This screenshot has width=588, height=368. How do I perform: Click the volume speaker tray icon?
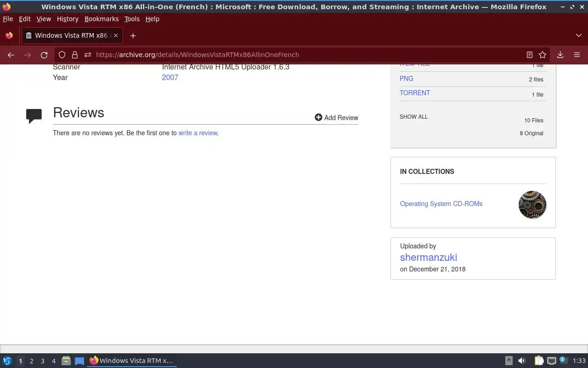click(522, 361)
